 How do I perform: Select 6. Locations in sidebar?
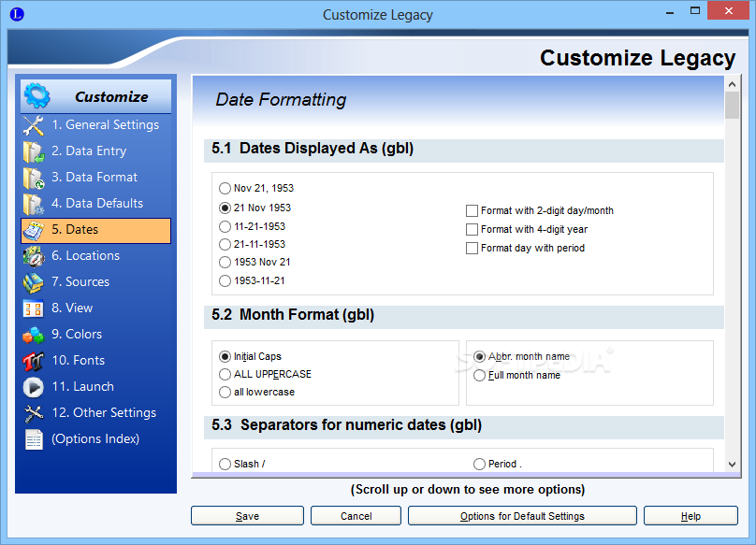coord(96,256)
